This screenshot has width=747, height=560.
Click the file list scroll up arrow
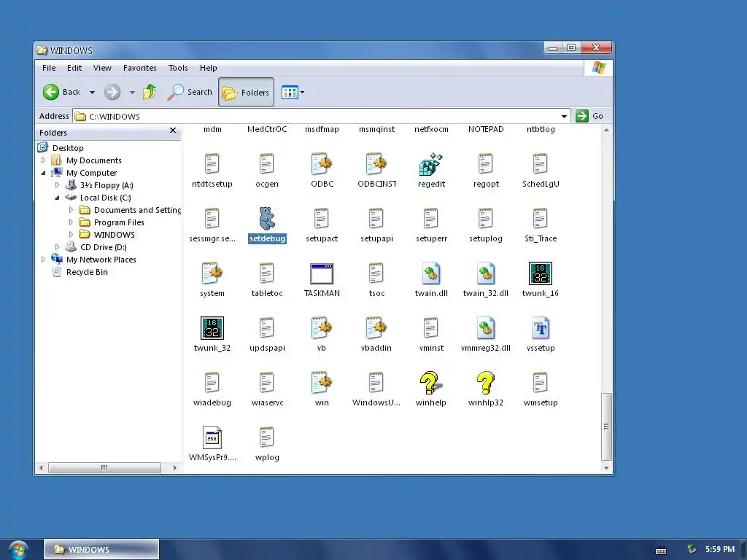coord(606,130)
